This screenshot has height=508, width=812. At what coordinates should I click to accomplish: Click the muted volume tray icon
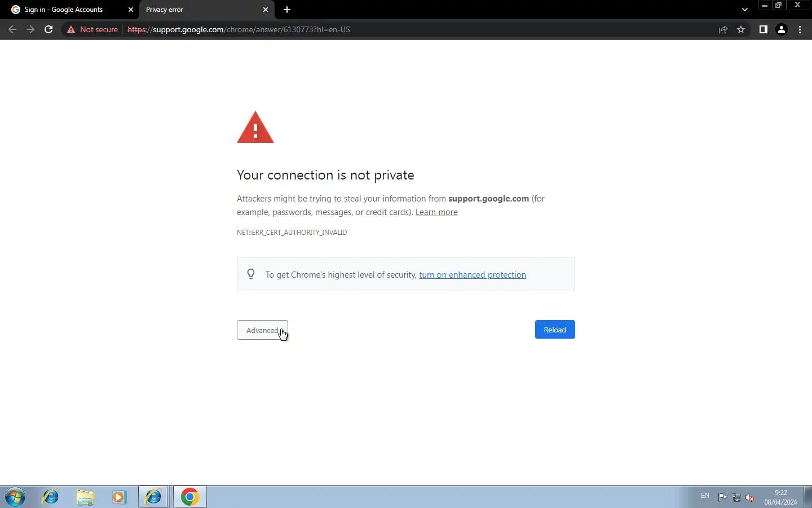tap(750, 497)
